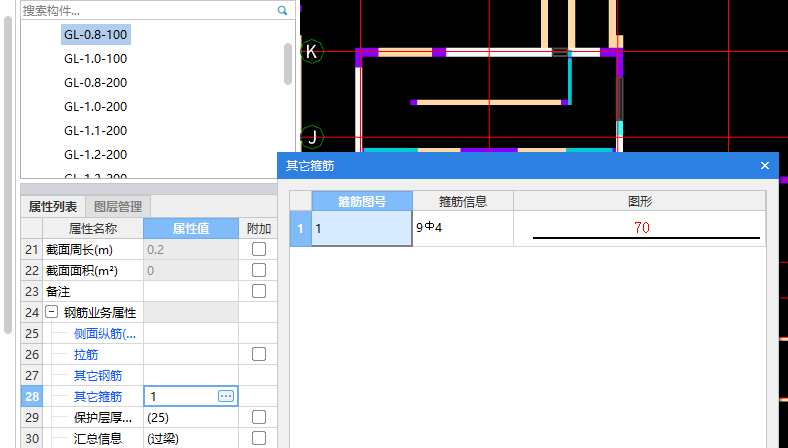Toggle 附加 checkbox for 汇总信息

coord(259,438)
